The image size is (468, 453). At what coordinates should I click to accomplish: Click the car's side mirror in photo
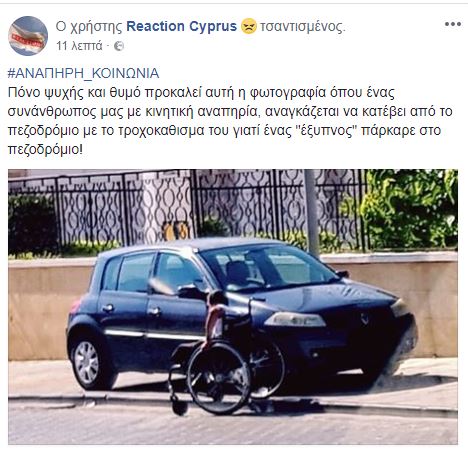coord(190,292)
